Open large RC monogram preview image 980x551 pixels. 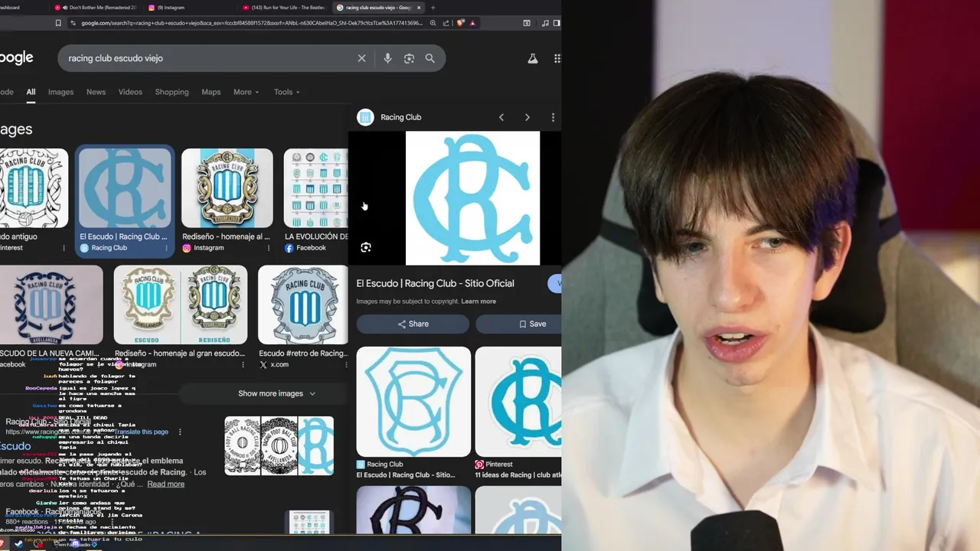(x=472, y=198)
